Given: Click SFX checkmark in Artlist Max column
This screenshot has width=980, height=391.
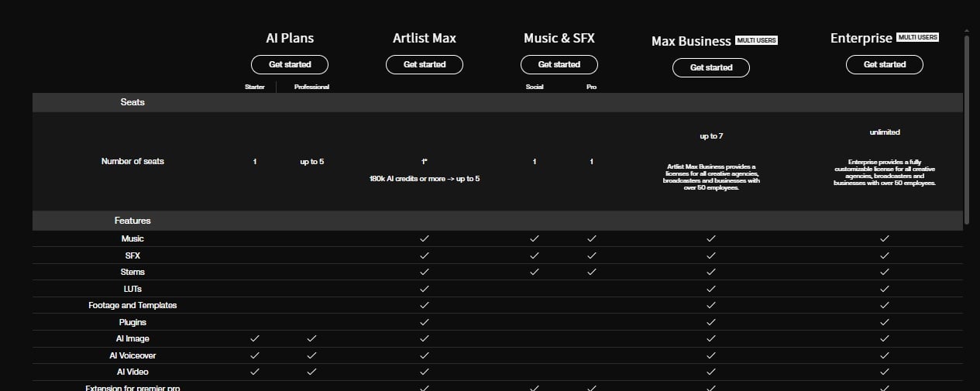Looking at the screenshot, I should click(425, 256).
